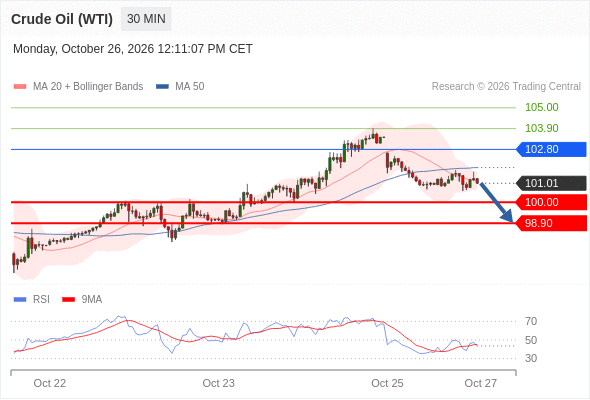Click the red 100.00 support price tag
Screen dimensions: 590x400
[x=551, y=202]
